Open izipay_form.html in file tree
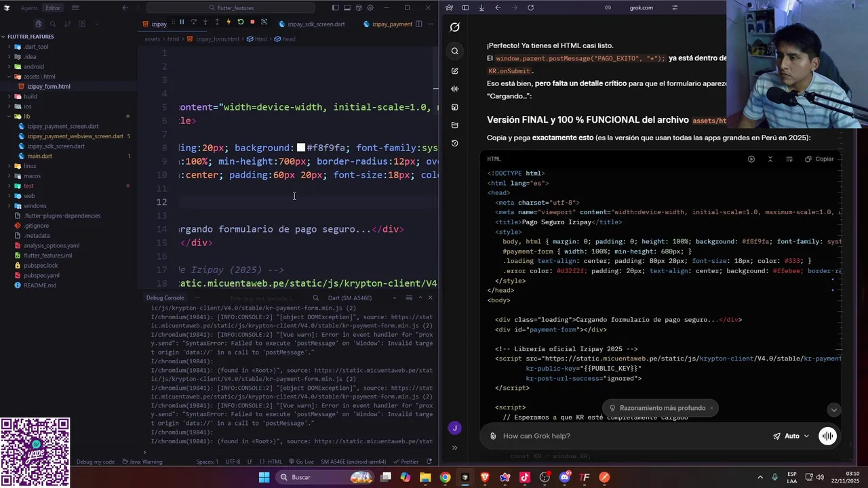This screenshot has height=488, width=868. click(48, 86)
